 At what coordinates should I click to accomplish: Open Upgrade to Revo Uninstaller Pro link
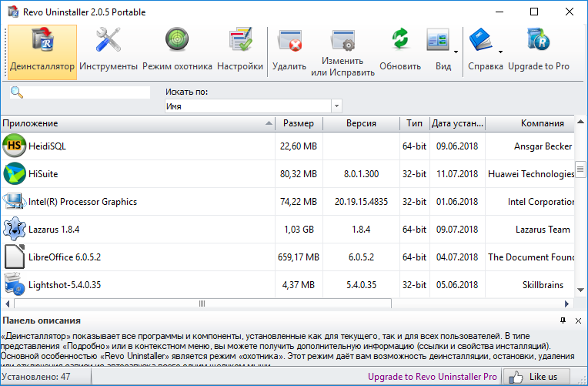432,377
